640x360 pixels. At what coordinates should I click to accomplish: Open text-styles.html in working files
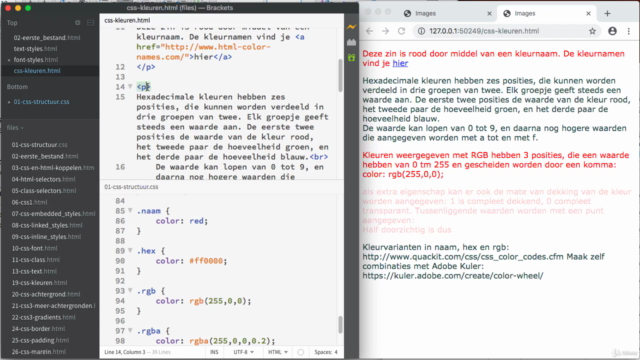click(x=35, y=49)
